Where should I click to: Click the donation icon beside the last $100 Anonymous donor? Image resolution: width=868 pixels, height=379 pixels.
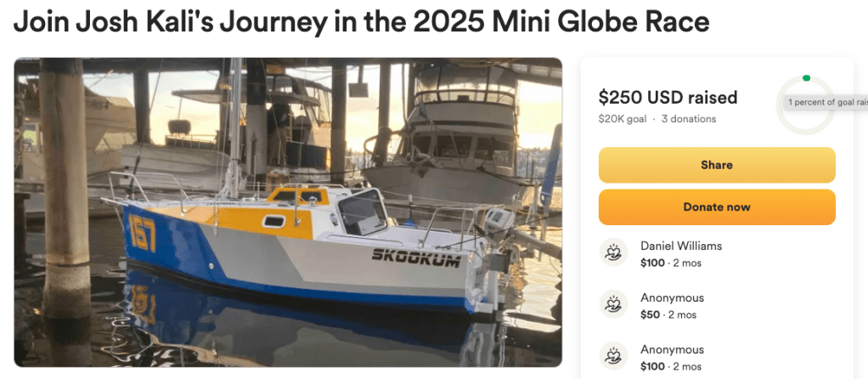point(613,357)
